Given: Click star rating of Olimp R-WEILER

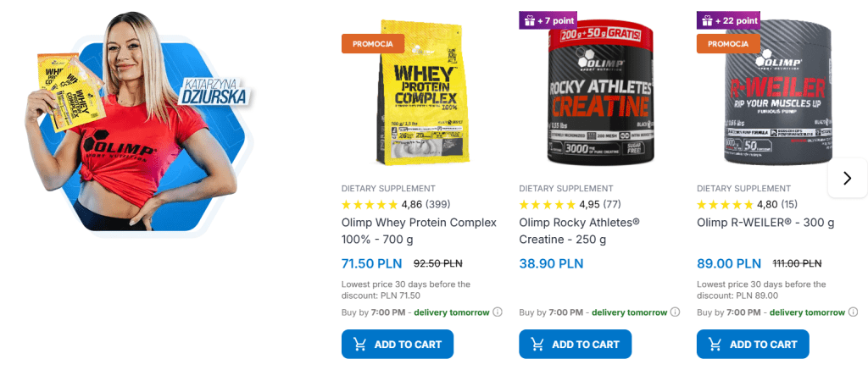Looking at the screenshot, I should [x=726, y=204].
